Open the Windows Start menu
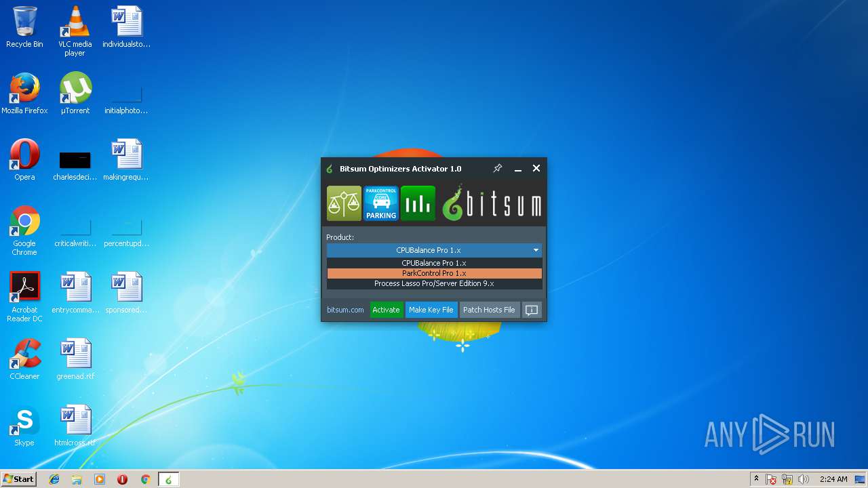 (18, 479)
